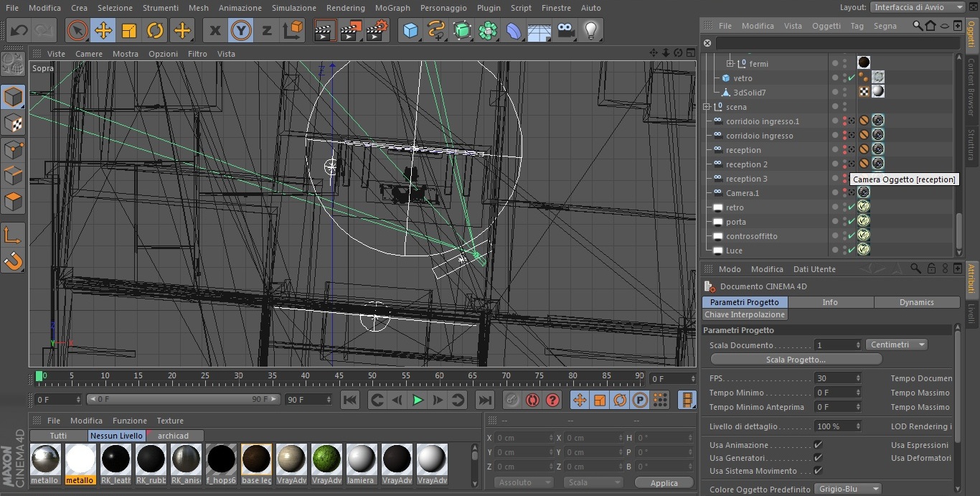This screenshot has height=496, width=980.
Task: Open the Rendering menu
Action: 345,8
